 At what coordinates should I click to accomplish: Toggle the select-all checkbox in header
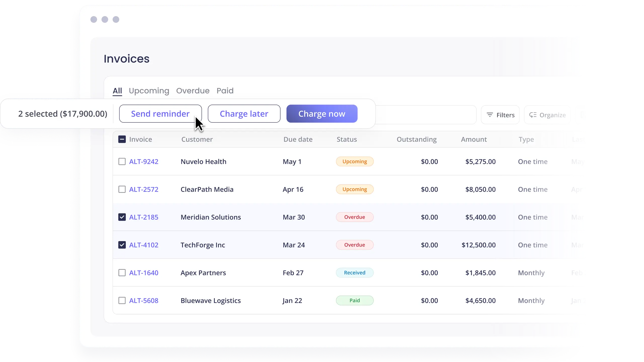tap(122, 139)
